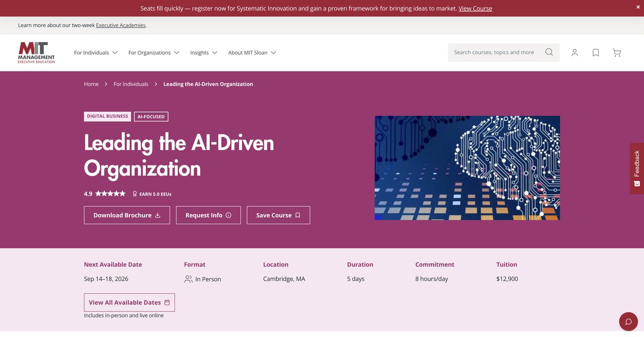Click the In Person format icon
The height and width of the screenshot is (337, 644).
point(188,279)
